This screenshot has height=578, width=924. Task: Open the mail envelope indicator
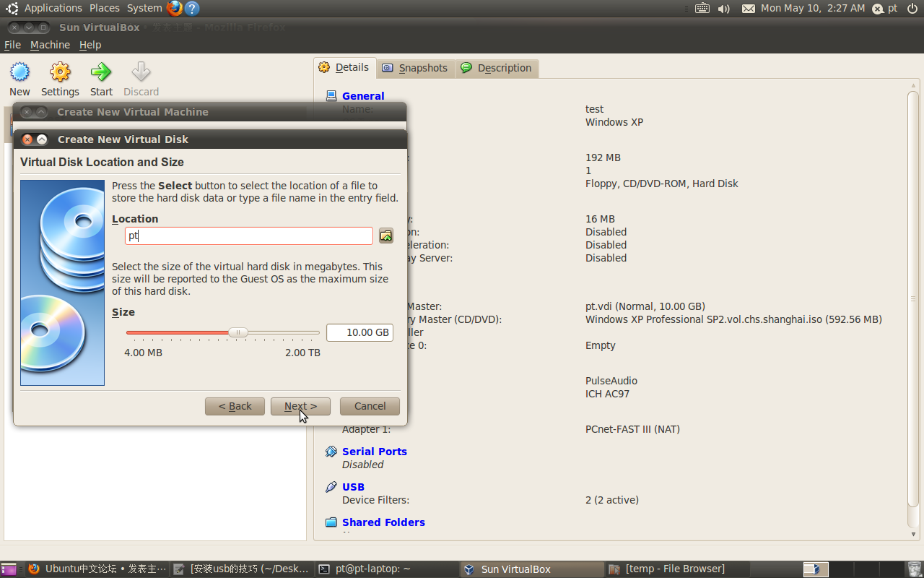pyautogui.click(x=749, y=9)
